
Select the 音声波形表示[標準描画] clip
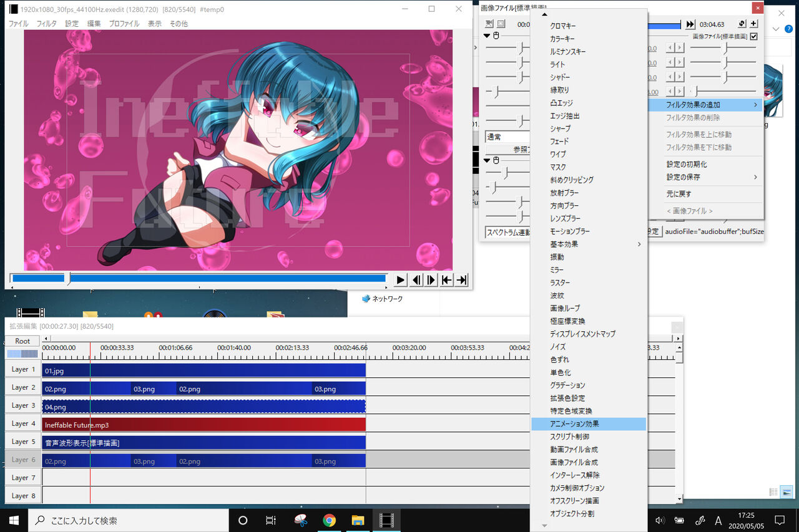[203, 443]
